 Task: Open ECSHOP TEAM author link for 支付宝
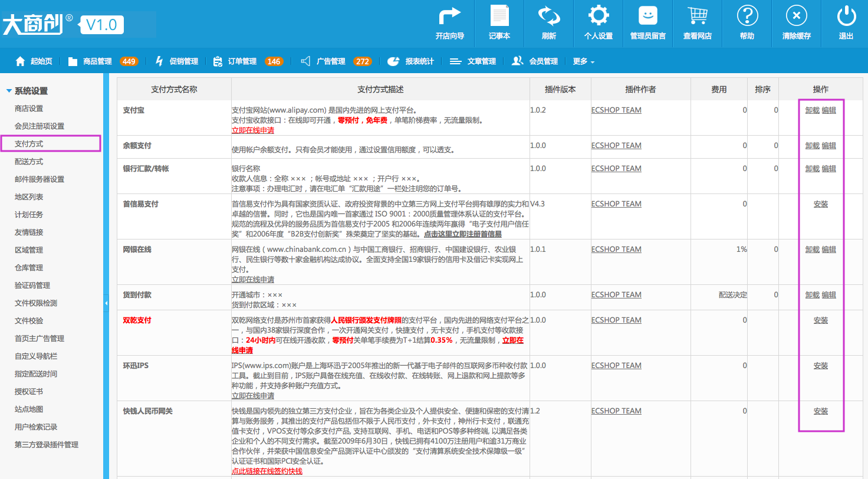[x=616, y=110]
